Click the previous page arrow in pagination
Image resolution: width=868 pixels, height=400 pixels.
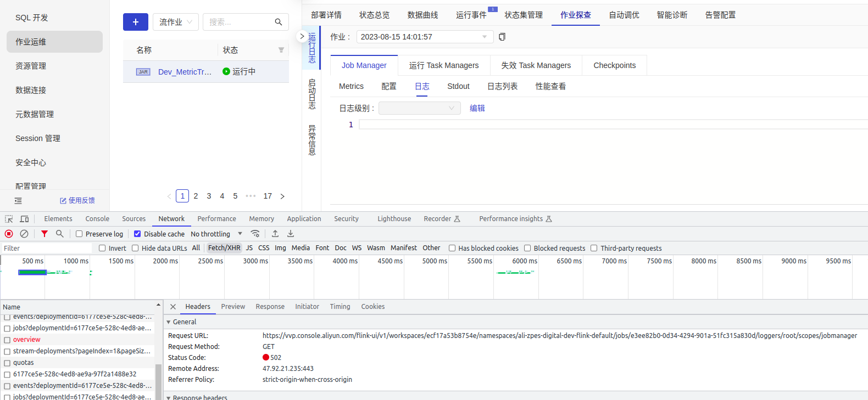169,196
